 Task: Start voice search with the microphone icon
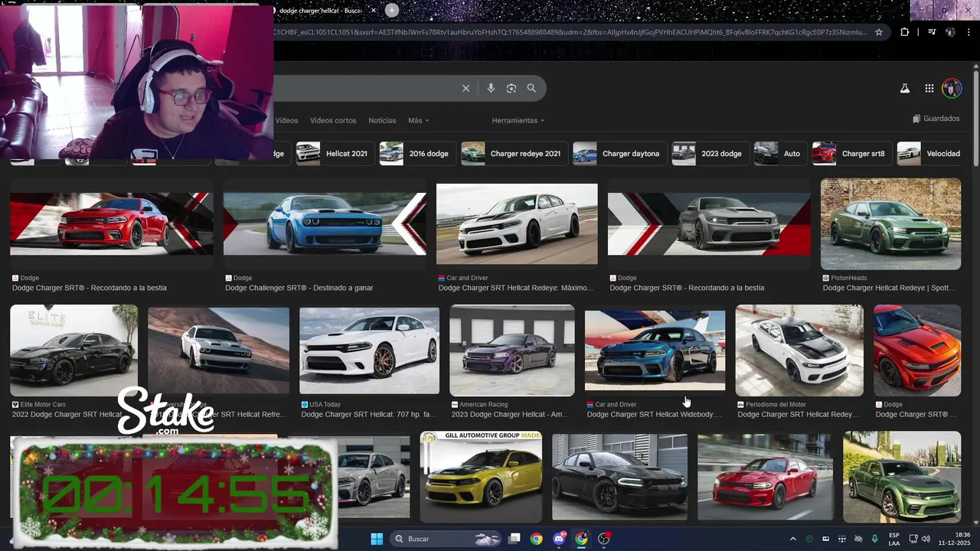491,88
